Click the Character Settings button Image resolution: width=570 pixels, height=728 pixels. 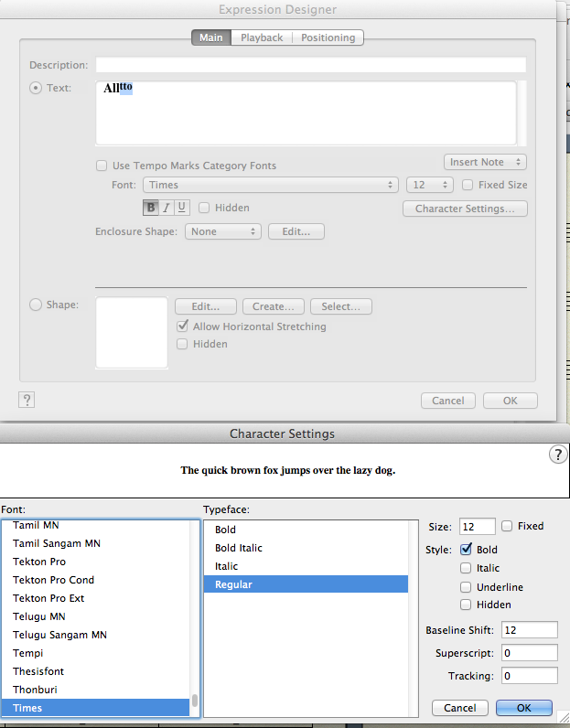(x=465, y=209)
